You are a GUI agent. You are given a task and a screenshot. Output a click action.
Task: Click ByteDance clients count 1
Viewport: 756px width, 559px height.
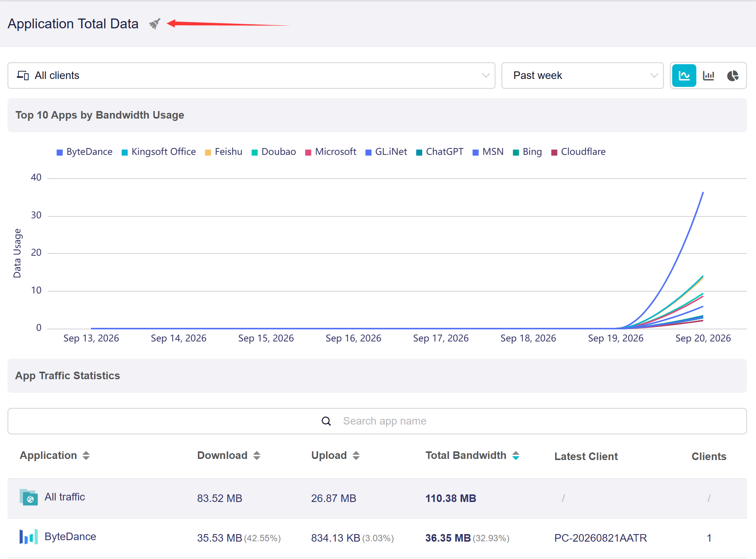click(x=709, y=538)
